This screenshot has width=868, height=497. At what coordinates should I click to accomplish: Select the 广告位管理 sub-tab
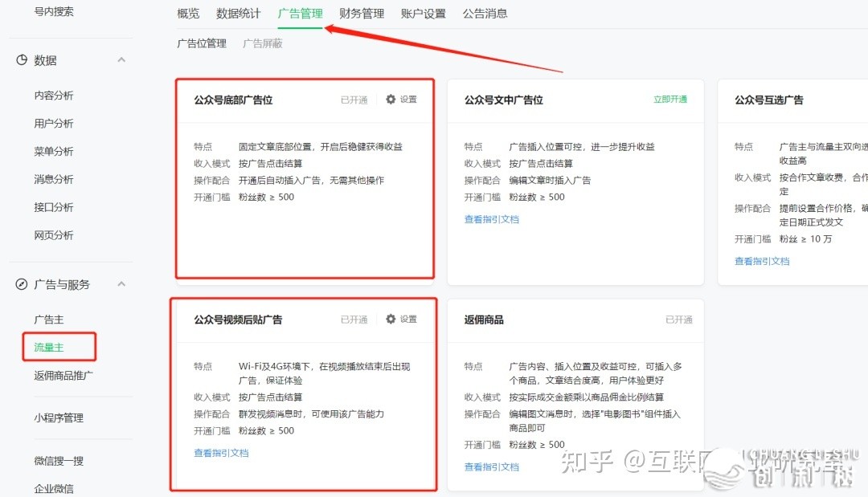(x=202, y=43)
